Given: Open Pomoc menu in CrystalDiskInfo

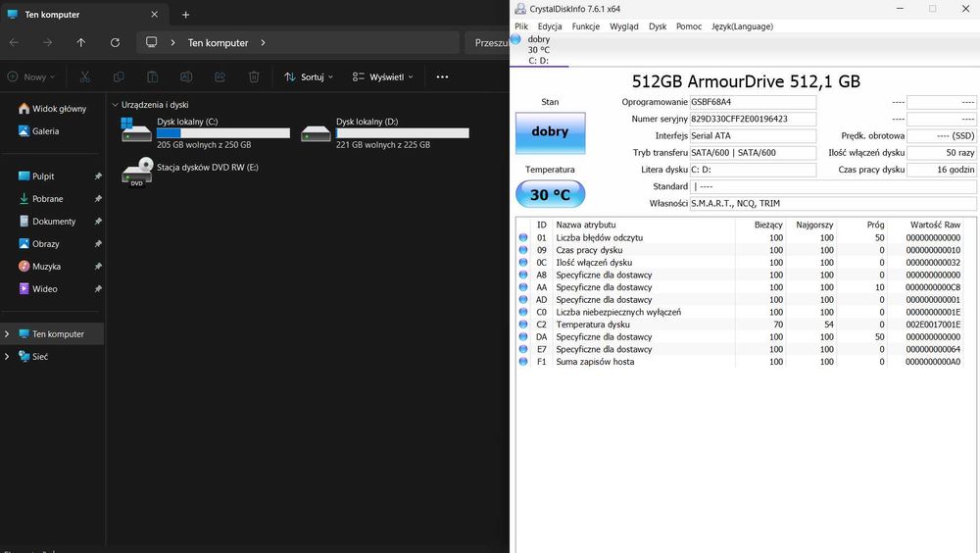Looking at the screenshot, I should [689, 26].
